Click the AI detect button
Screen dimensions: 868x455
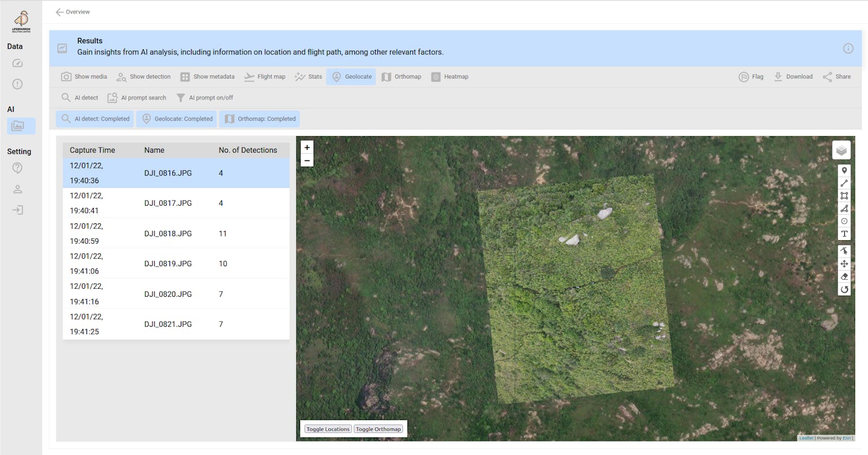pos(80,98)
